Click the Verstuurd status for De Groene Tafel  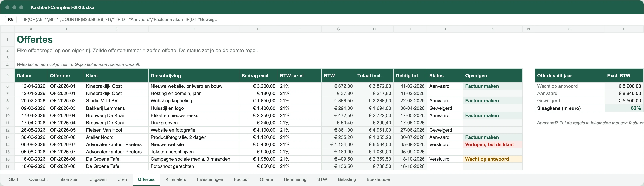[x=445, y=159]
